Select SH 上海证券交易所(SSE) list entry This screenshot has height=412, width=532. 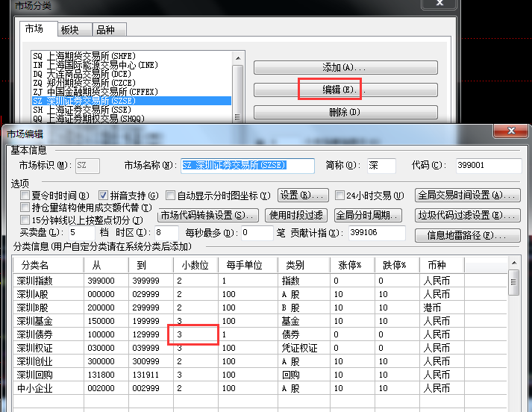131,110
